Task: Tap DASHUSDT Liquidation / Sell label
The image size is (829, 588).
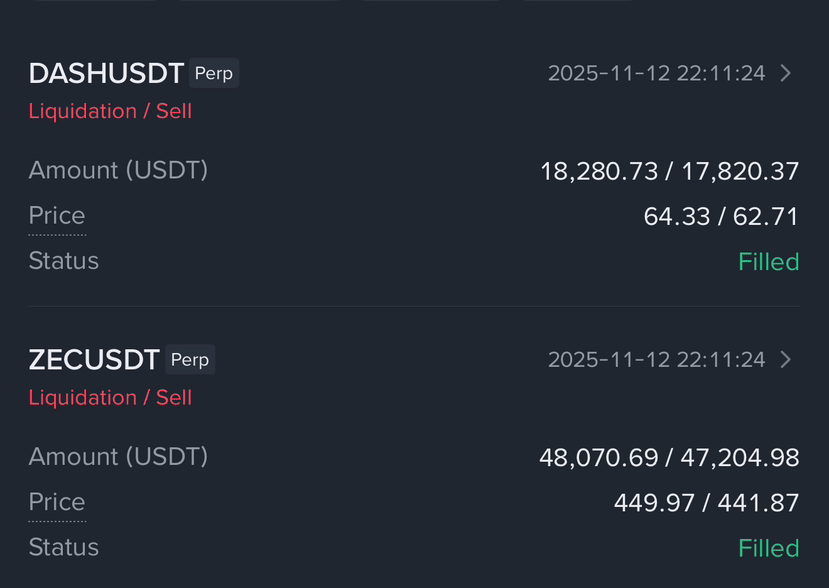Action: [110, 112]
